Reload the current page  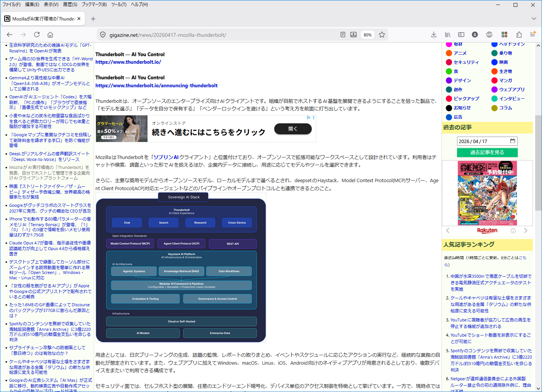pos(37,35)
